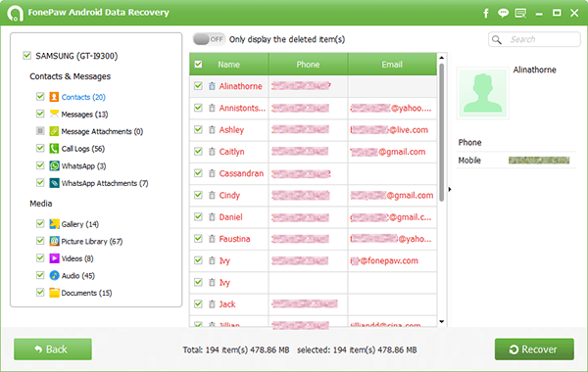Click the Mobile number value in details
588x372 pixels.
coord(539,161)
